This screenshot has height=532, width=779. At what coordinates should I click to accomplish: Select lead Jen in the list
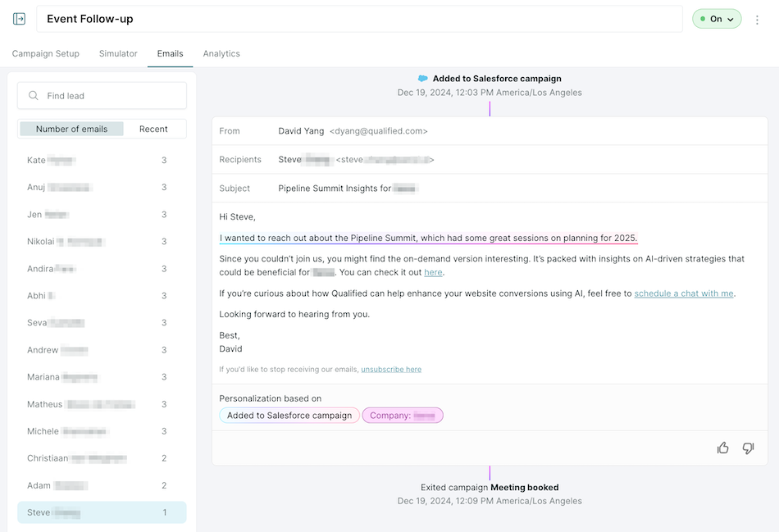pos(102,215)
